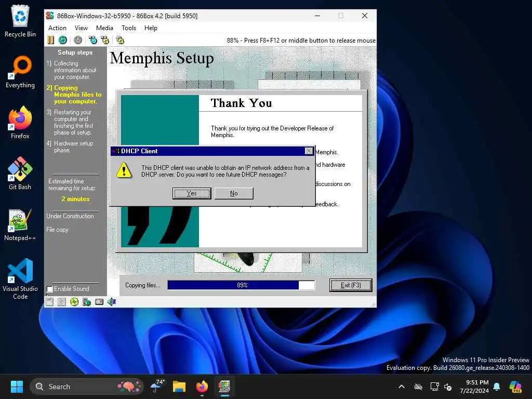The height and width of the screenshot is (399, 532).
Task: Click the Copying files progress bar
Action: pos(241,285)
